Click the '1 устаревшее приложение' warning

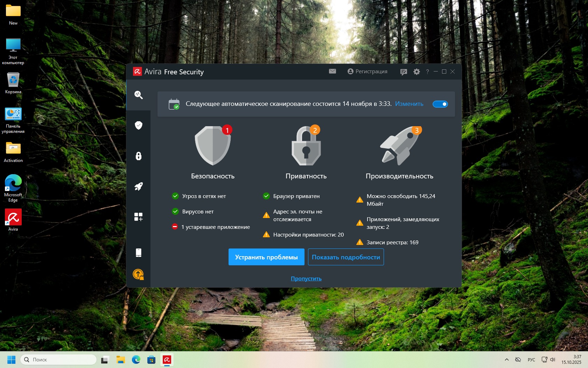click(x=211, y=227)
